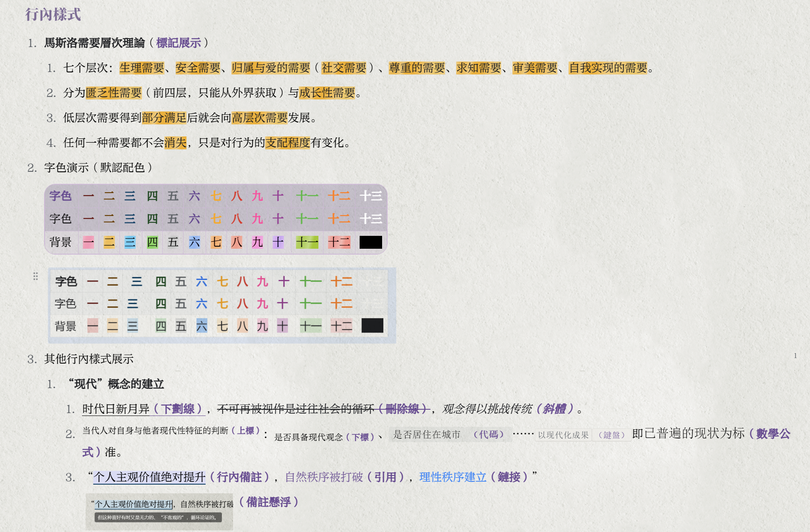Click the highlighted mark 自我实现的需要
This screenshot has width=810, height=532.
pyautogui.click(x=608, y=68)
